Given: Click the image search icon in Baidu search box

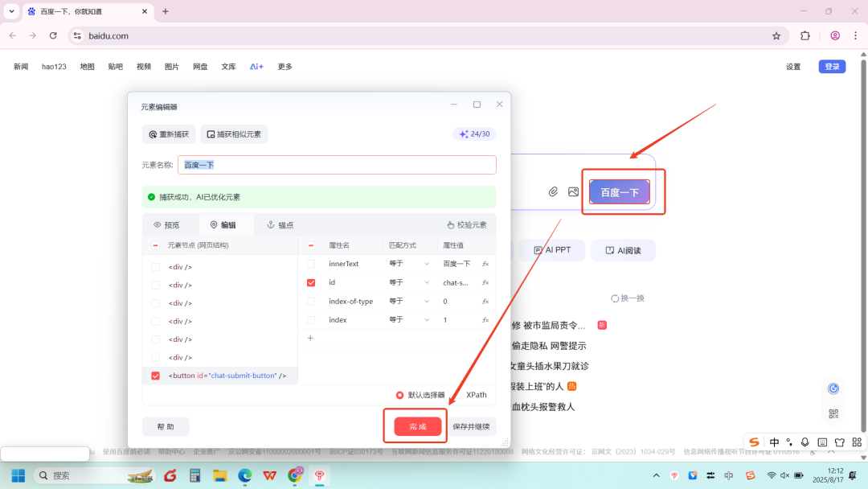Looking at the screenshot, I should 574,191.
